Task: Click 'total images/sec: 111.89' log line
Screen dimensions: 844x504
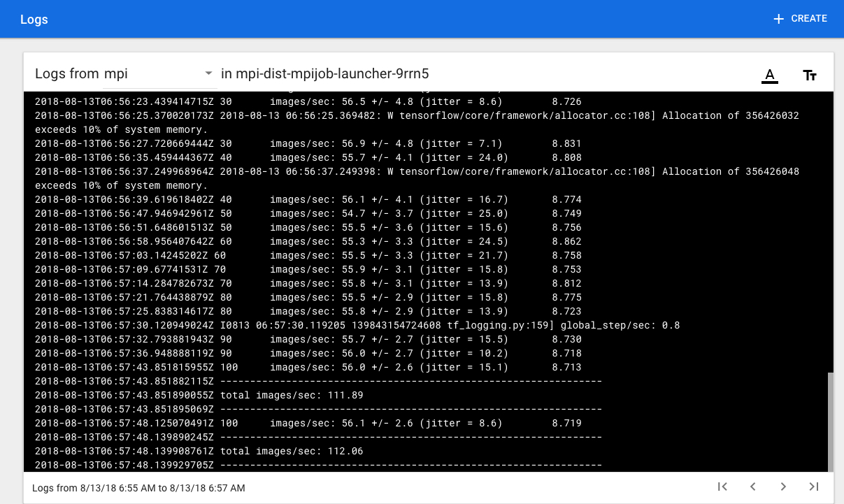Action: [x=199, y=395]
